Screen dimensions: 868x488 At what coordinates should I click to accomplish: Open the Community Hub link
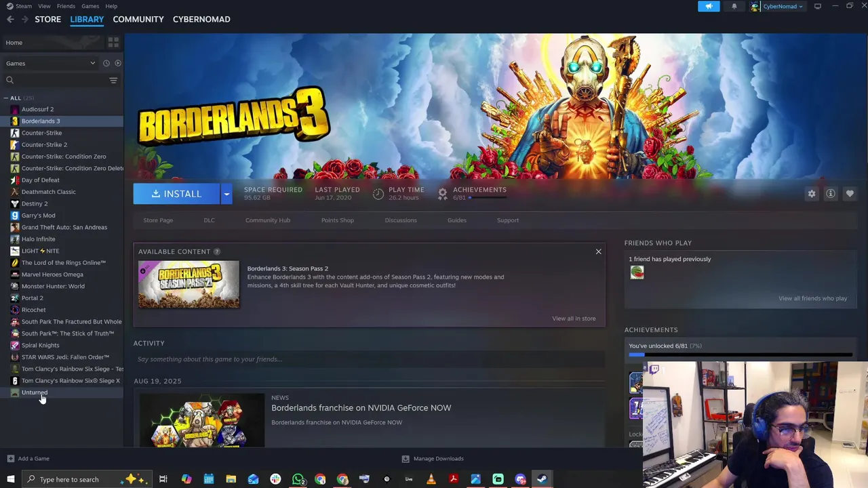[268, 220]
